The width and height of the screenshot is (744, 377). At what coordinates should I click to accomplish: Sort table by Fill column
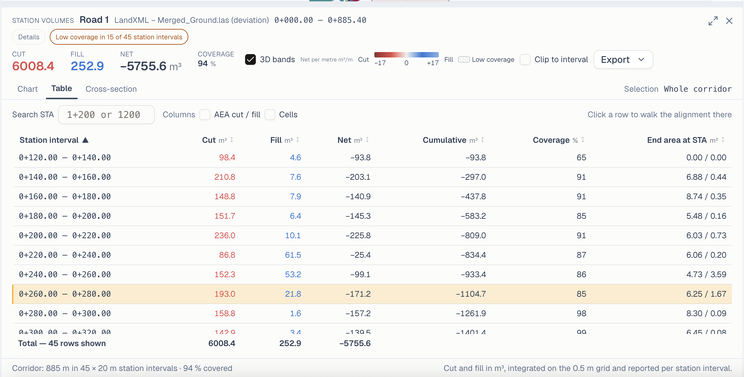[285, 140]
